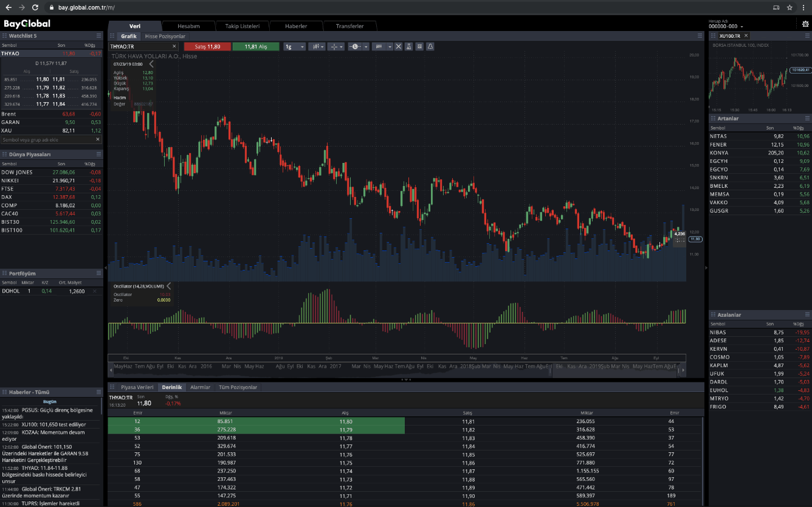Click the flask icon in chart toolbar

coord(408,46)
